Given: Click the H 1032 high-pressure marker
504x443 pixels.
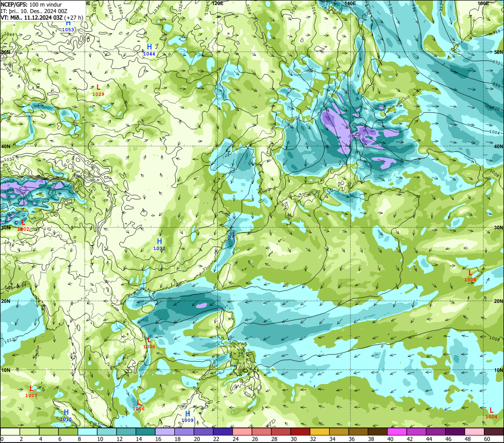Looking at the screenshot, I should (159, 244).
